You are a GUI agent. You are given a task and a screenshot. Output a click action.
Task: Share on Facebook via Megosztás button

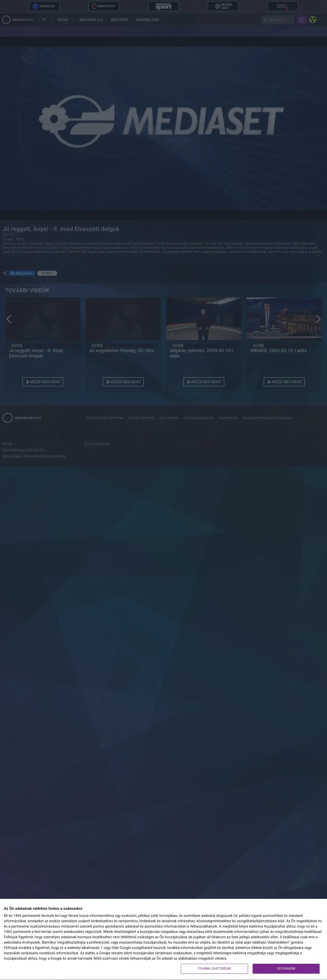[x=22, y=273]
